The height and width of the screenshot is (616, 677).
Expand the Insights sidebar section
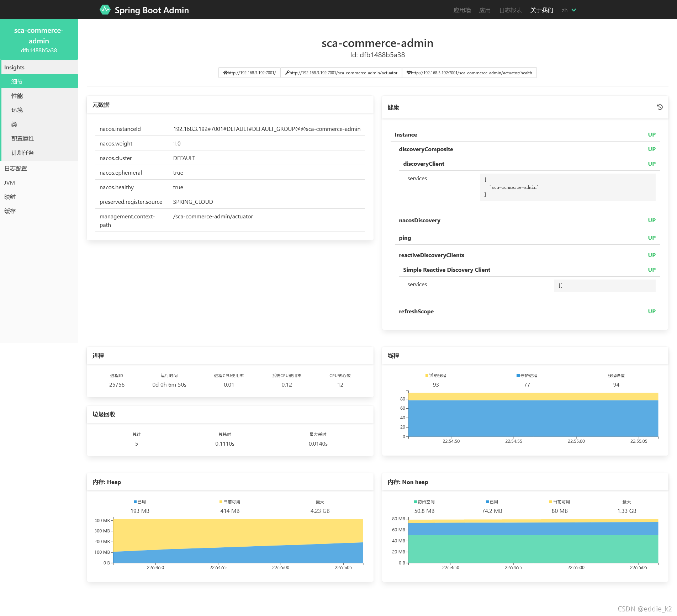39,67
